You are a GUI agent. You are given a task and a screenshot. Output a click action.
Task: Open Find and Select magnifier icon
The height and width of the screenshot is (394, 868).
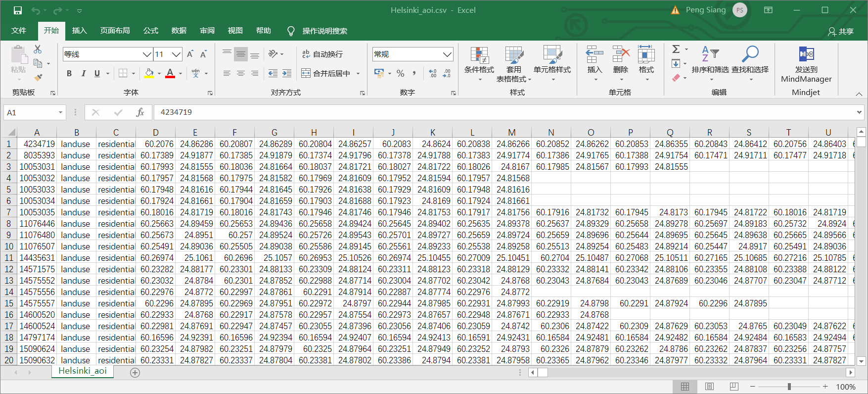point(750,54)
